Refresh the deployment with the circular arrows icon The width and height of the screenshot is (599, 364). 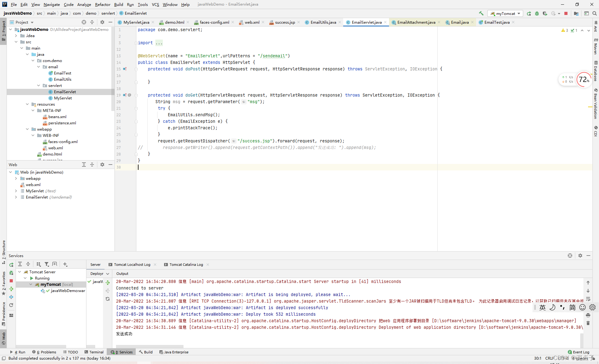[x=108, y=299]
